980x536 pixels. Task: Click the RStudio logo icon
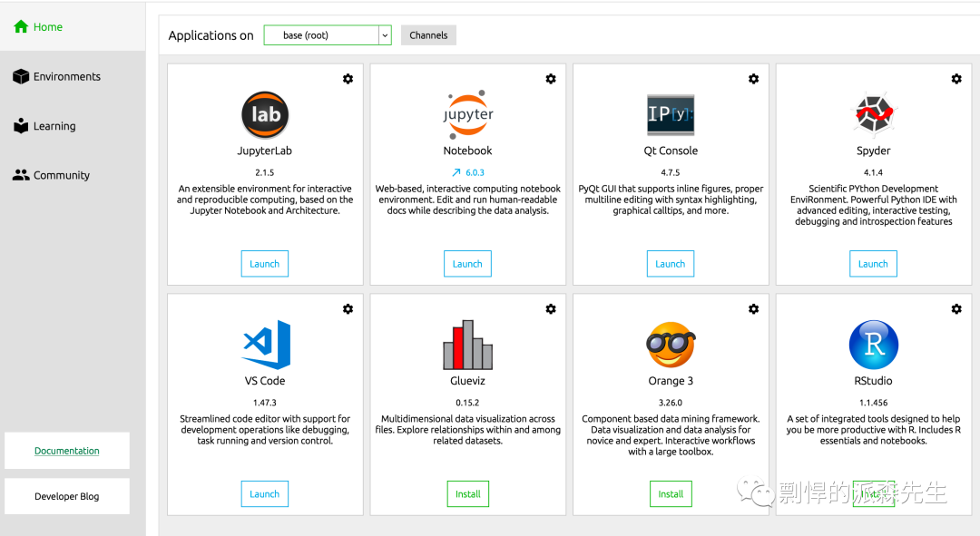(x=874, y=345)
